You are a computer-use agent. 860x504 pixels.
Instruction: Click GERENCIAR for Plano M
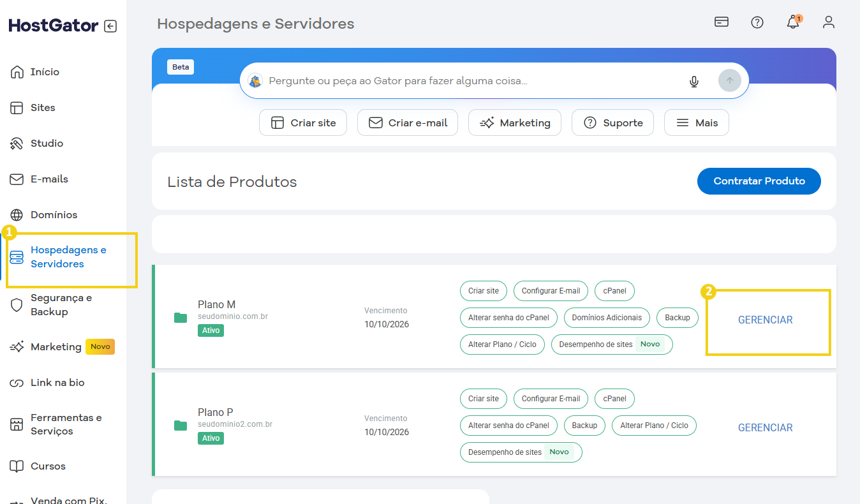click(x=765, y=320)
